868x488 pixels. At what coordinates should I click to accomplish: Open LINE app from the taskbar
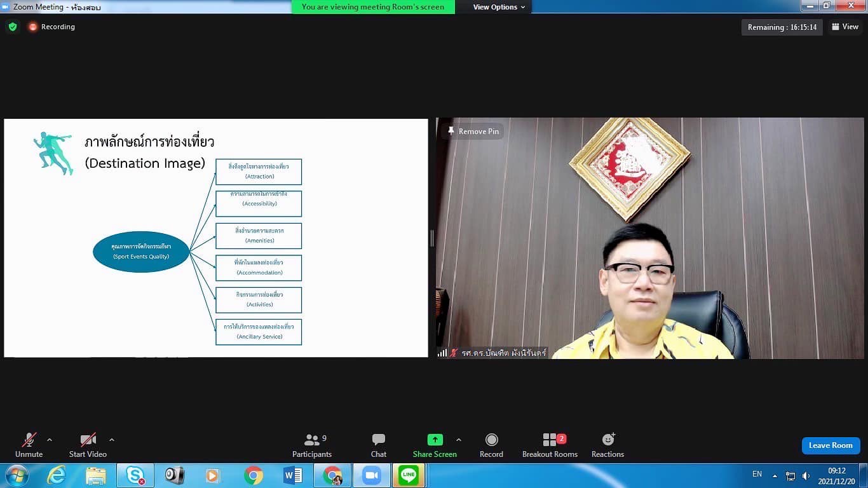(x=409, y=475)
